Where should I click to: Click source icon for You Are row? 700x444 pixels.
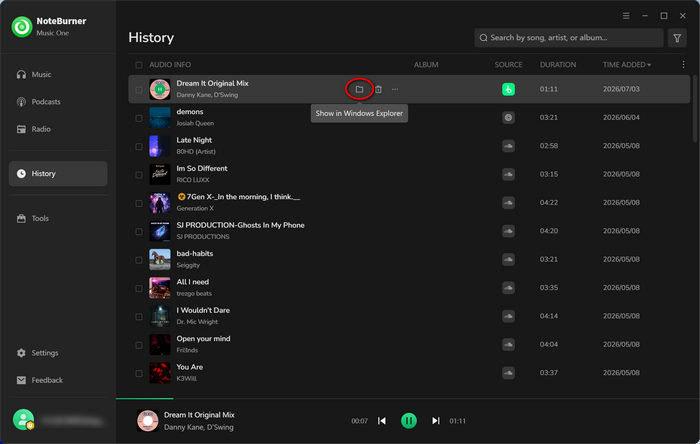tap(508, 373)
